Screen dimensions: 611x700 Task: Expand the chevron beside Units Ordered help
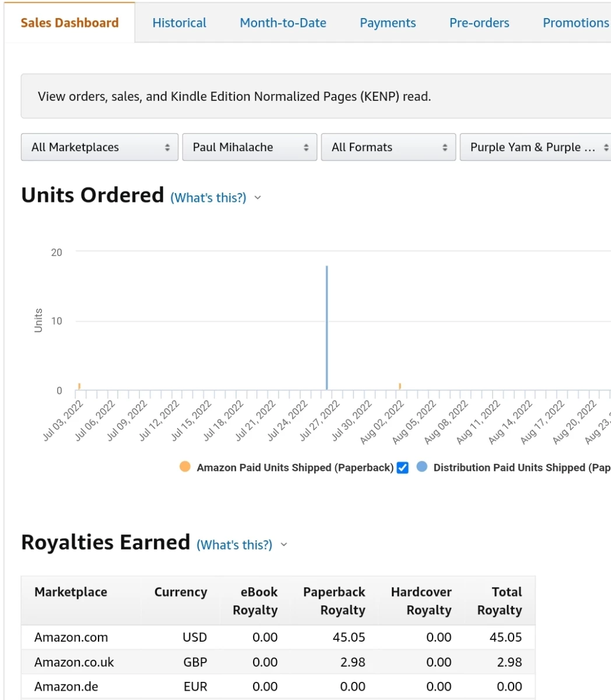pyautogui.click(x=258, y=198)
